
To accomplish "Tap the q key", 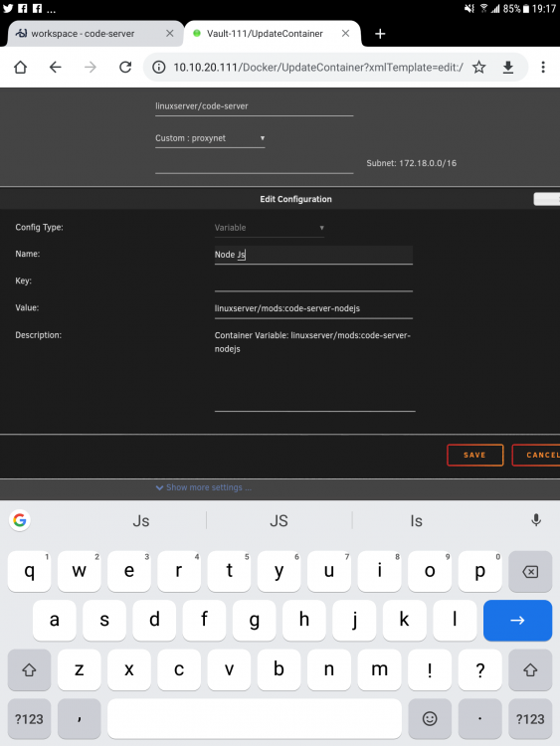I will [29, 571].
